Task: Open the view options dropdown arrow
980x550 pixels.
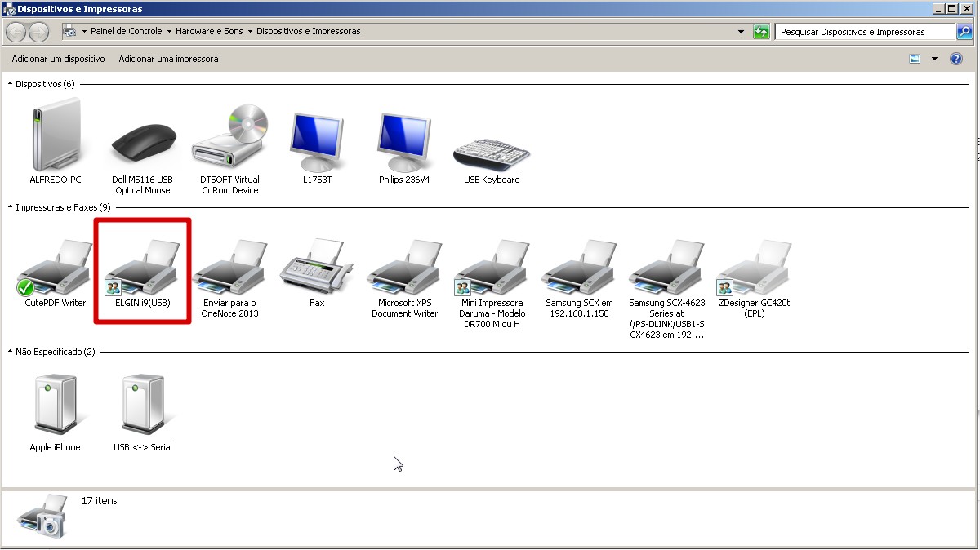Action: 934,60
